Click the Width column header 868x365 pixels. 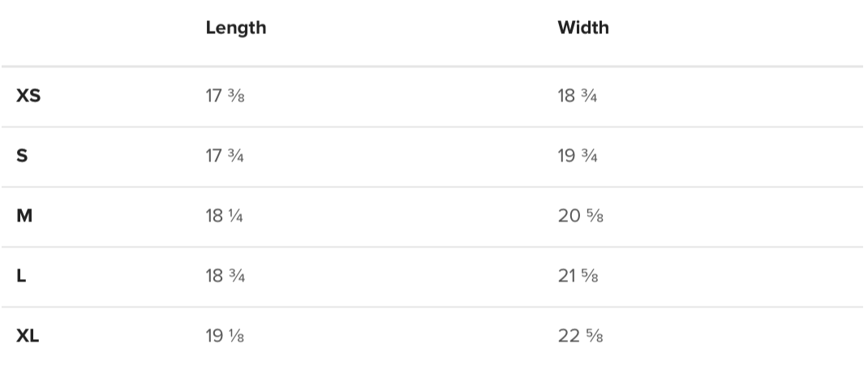tap(582, 28)
